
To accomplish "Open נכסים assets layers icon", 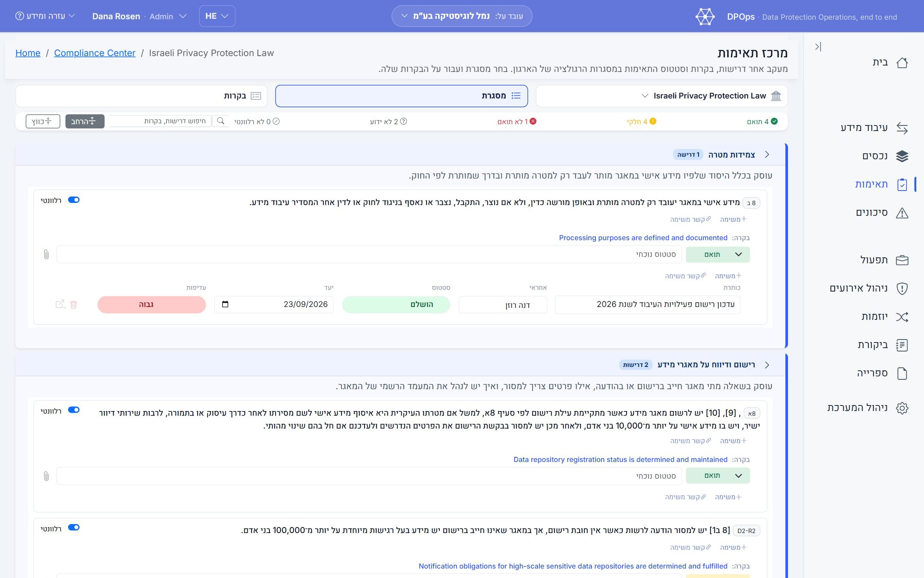I will (x=902, y=156).
